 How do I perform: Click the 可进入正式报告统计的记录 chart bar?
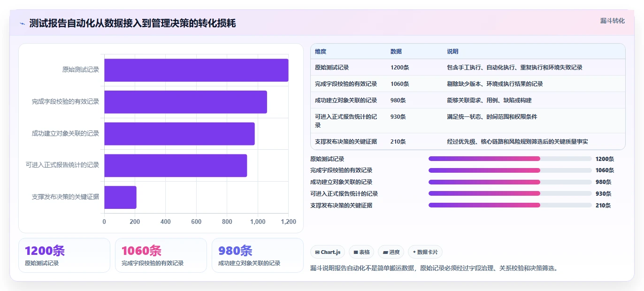tap(176, 165)
